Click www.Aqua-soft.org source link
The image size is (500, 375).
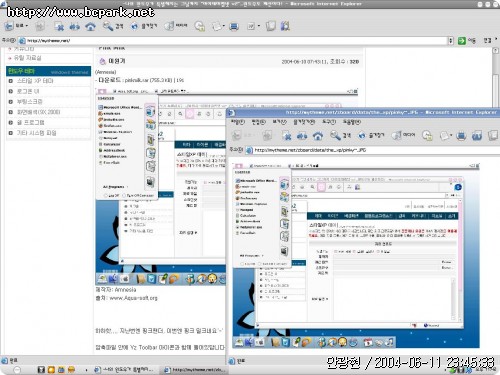tap(133, 298)
